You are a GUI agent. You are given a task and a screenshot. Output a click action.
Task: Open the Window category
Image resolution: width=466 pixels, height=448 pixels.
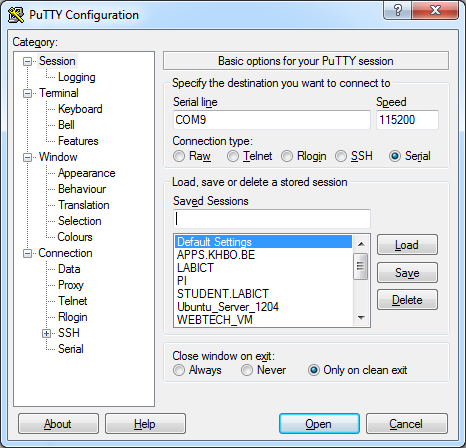click(58, 157)
